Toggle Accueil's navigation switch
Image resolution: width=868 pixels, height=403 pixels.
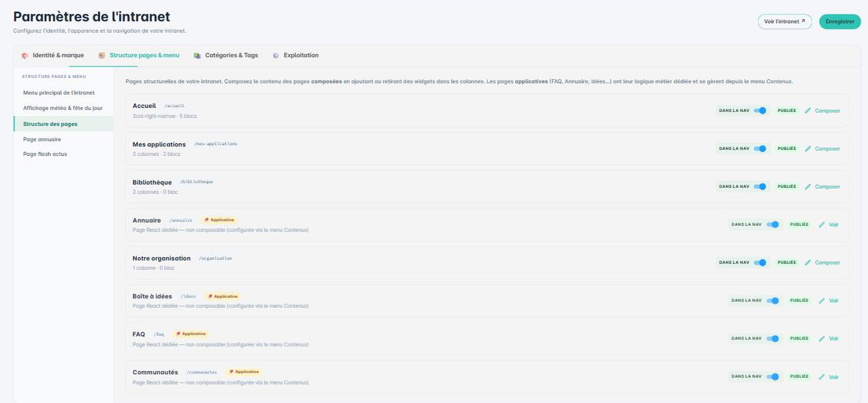(760, 111)
